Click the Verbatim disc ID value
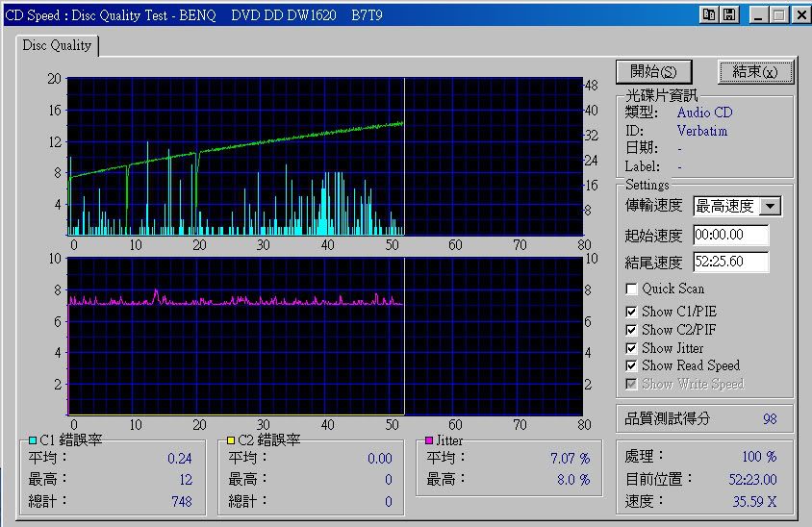 tap(702, 131)
